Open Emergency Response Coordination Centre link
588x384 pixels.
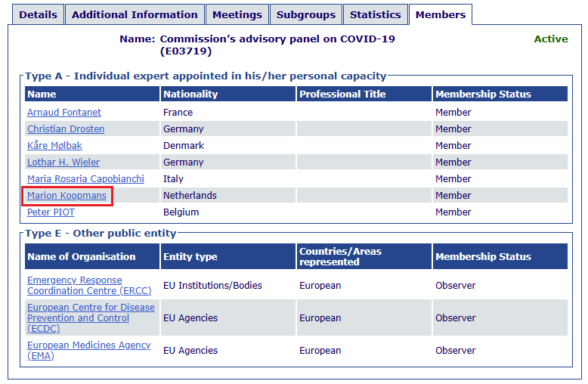(89, 286)
